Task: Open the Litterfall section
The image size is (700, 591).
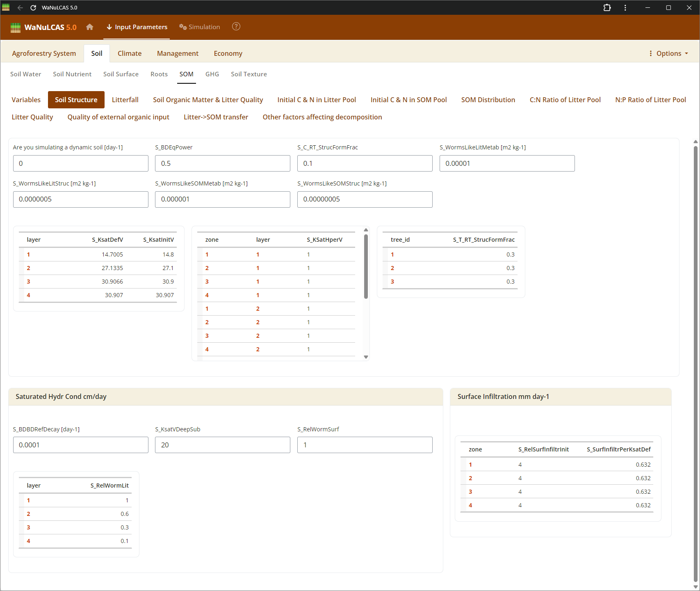Action: (x=125, y=100)
